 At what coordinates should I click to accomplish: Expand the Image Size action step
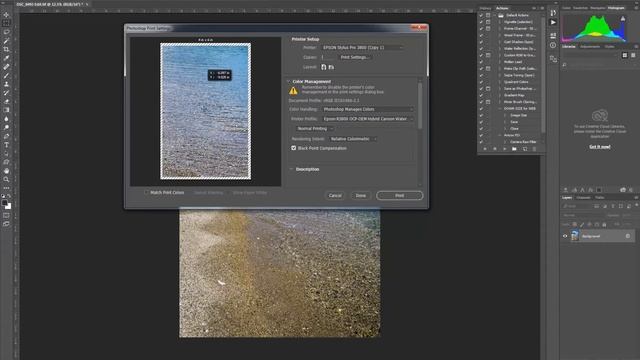[x=505, y=115]
